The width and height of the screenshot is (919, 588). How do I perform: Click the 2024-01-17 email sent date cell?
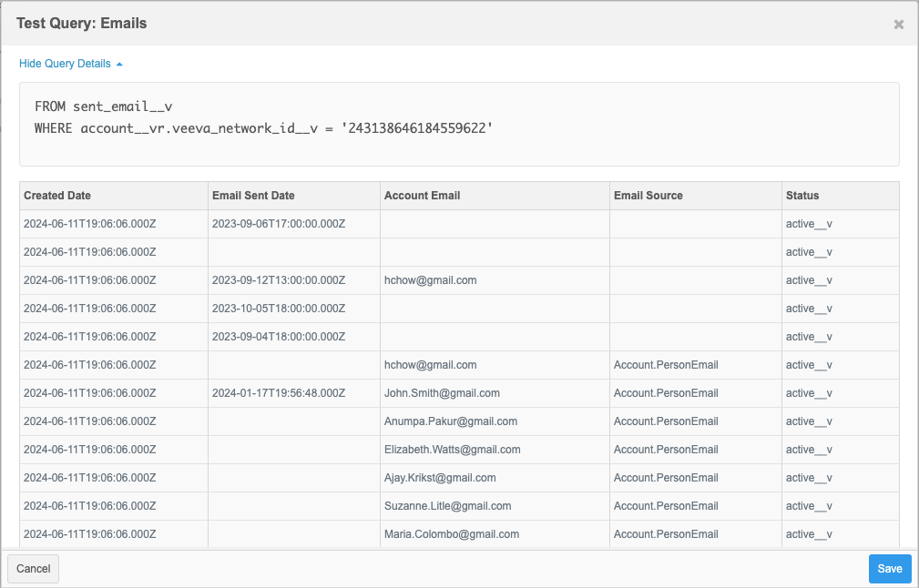pyautogui.click(x=278, y=393)
